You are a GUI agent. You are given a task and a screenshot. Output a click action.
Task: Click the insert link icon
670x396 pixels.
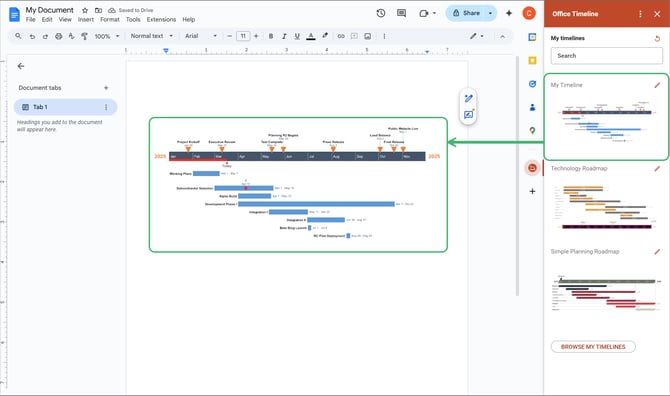[x=341, y=36]
